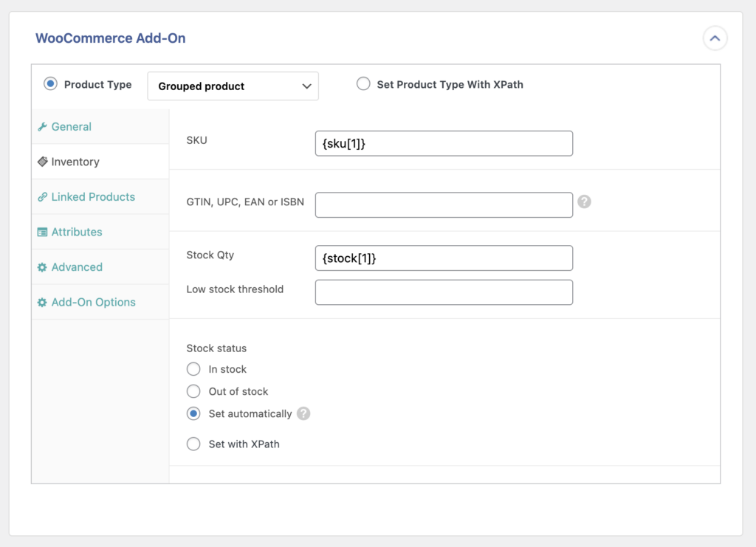
Task: Click the gear icon beside Advanced
Action: pos(44,266)
